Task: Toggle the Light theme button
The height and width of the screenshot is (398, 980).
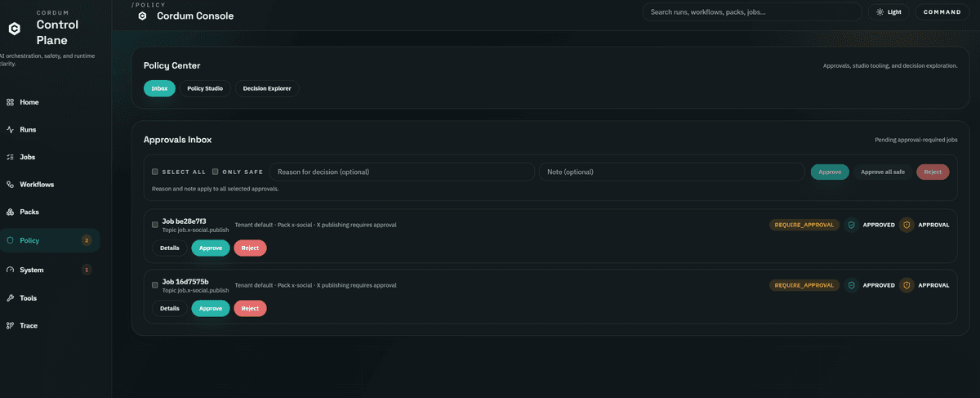Action: [x=888, y=12]
